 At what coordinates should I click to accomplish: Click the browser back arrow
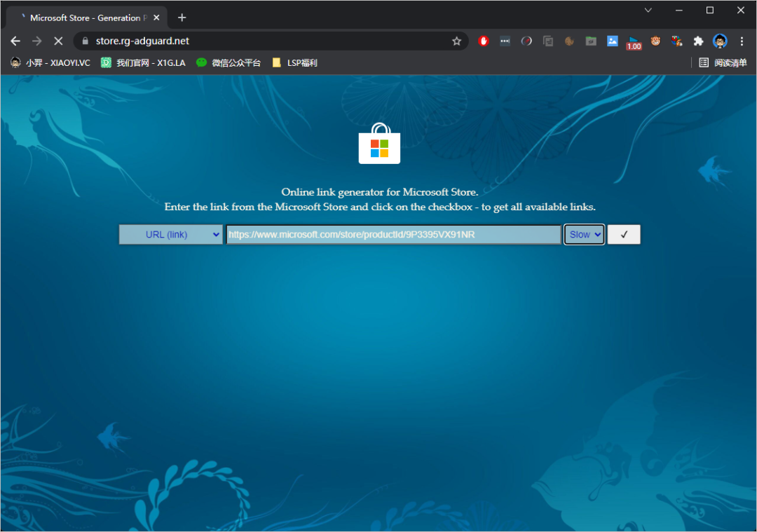(15, 41)
